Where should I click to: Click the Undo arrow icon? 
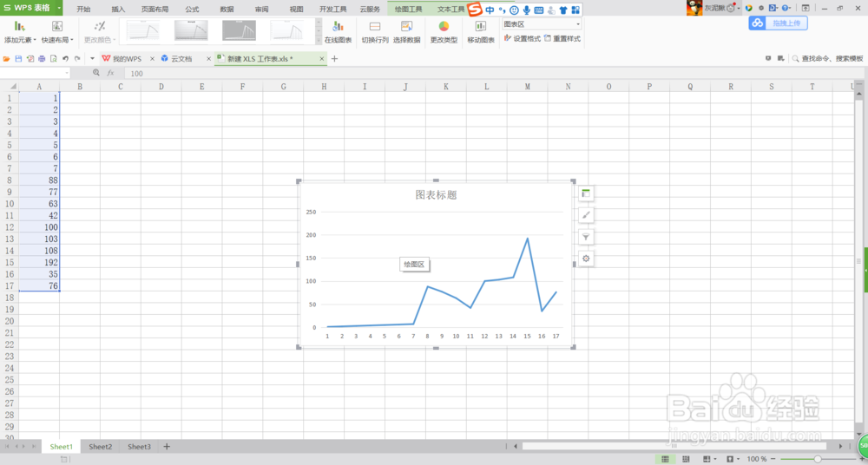[x=65, y=58]
